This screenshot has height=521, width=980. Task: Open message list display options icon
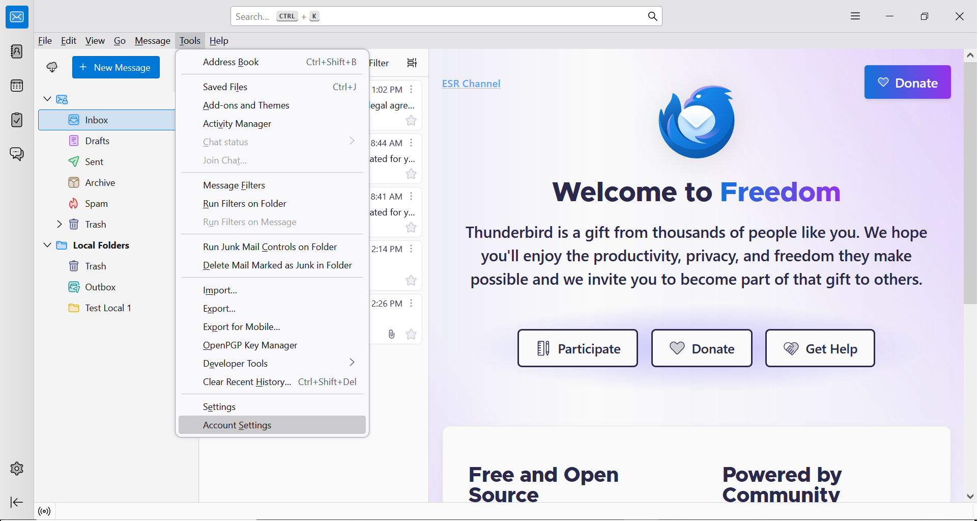[x=412, y=63]
